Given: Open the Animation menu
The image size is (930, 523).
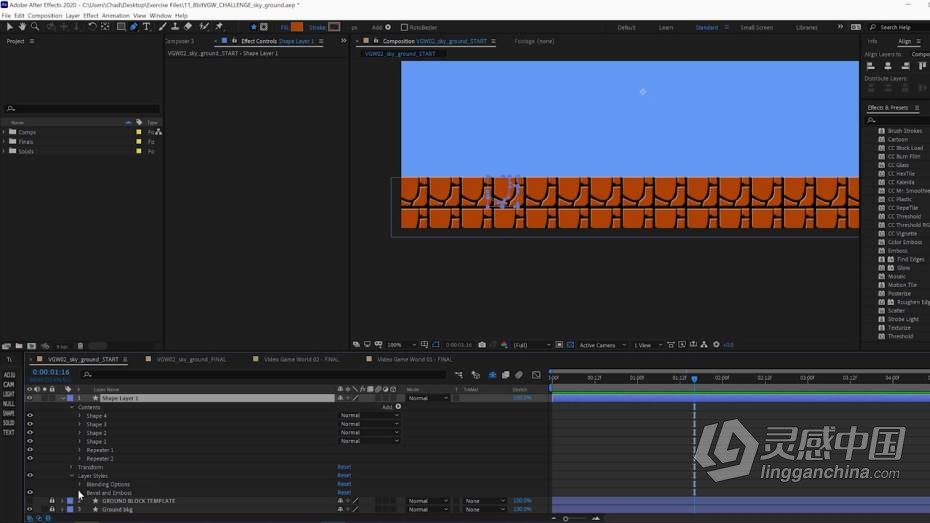Looking at the screenshot, I should pyautogui.click(x=116, y=15).
